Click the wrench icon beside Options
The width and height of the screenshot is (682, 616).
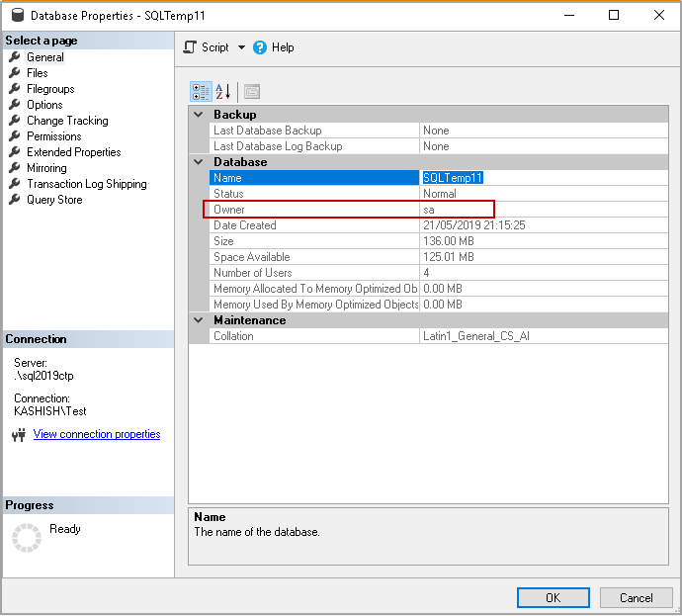(x=15, y=105)
